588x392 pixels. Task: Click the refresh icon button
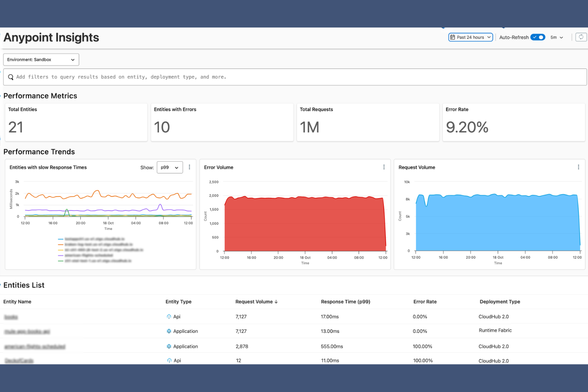click(x=581, y=37)
